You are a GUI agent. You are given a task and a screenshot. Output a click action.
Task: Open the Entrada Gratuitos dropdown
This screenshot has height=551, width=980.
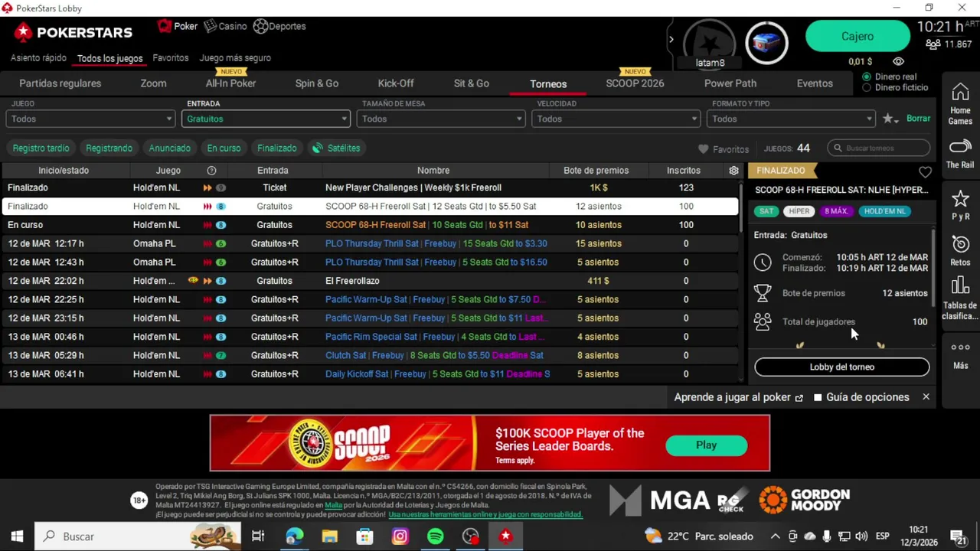266,119
